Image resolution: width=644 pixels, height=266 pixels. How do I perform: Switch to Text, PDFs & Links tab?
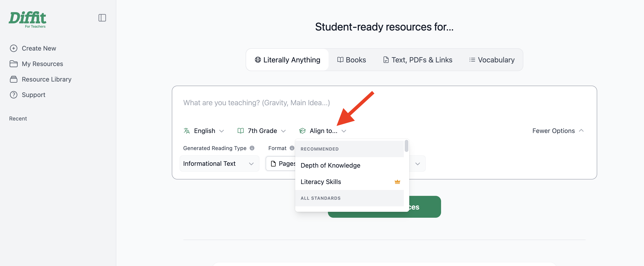coord(418,60)
